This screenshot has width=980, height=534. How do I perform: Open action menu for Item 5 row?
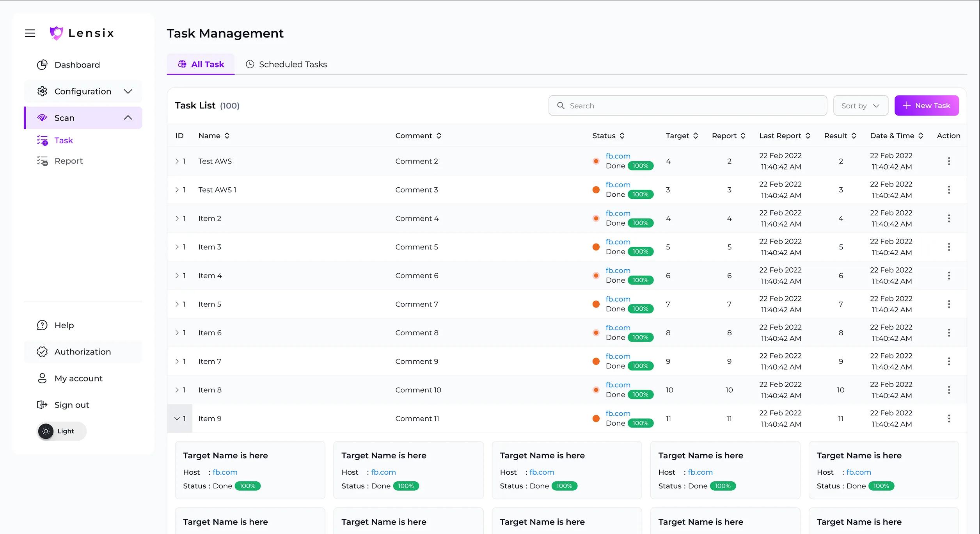coord(949,304)
